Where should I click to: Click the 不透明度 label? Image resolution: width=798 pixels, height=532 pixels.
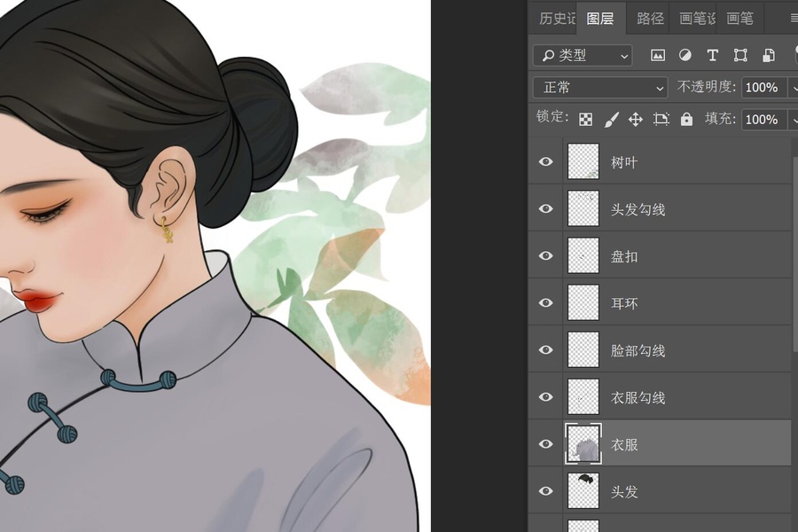coord(706,87)
